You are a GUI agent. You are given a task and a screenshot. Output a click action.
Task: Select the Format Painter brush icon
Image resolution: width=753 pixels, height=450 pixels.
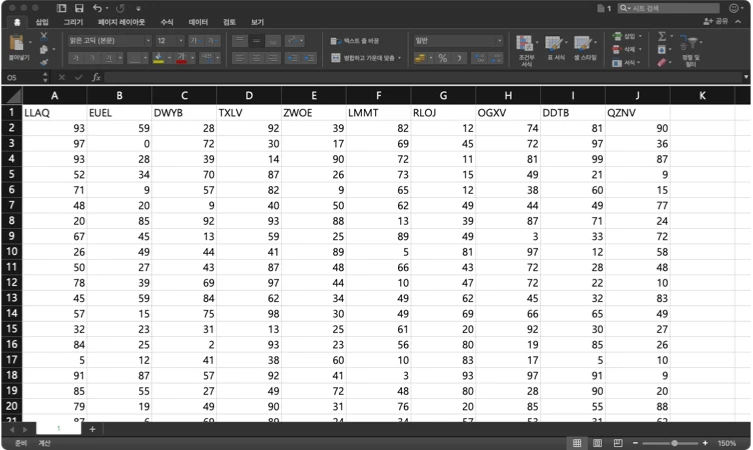click(43, 62)
